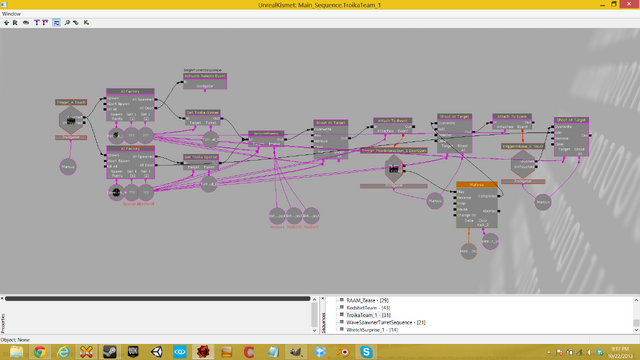This screenshot has height=360, width=640.
Task: Click the parent sequence up-arrow toolbar icon
Action: [6, 23]
